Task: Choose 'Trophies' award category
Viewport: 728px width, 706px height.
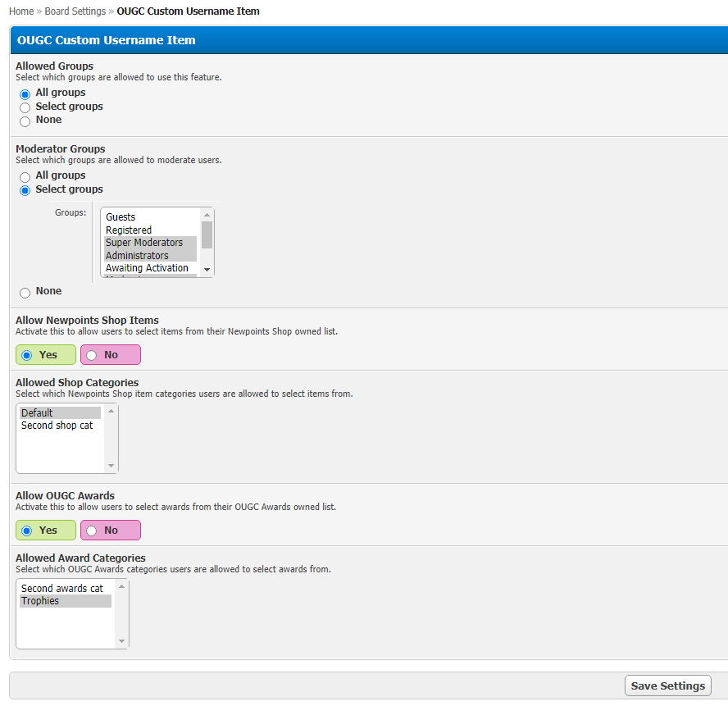Action: coord(40,601)
